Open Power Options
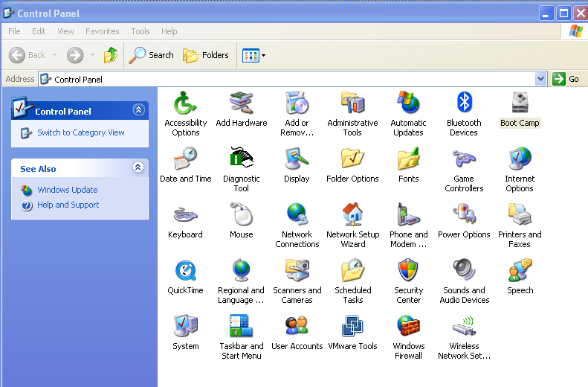The height and width of the screenshot is (387, 588). 464,215
